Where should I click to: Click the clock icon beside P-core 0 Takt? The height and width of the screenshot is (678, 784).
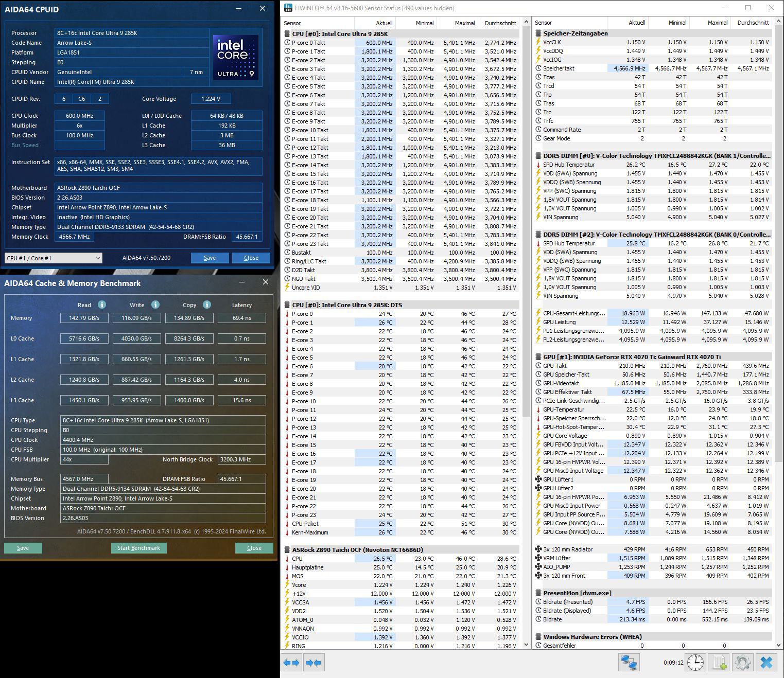tap(287, 43)
